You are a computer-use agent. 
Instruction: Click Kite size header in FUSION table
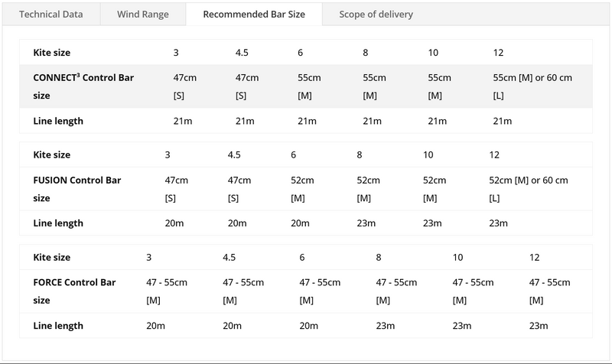[52, 154]
